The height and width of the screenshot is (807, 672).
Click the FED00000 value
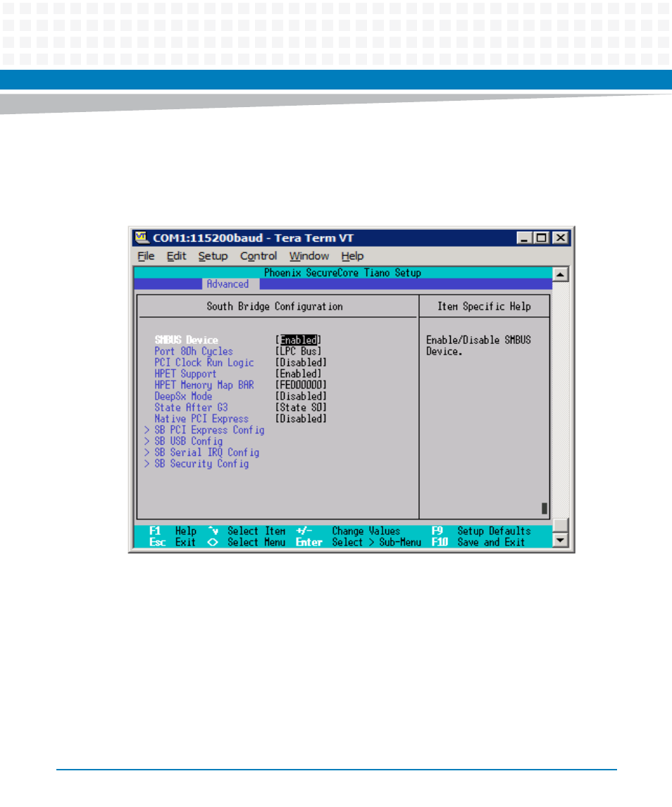click(x=301, y=385)
